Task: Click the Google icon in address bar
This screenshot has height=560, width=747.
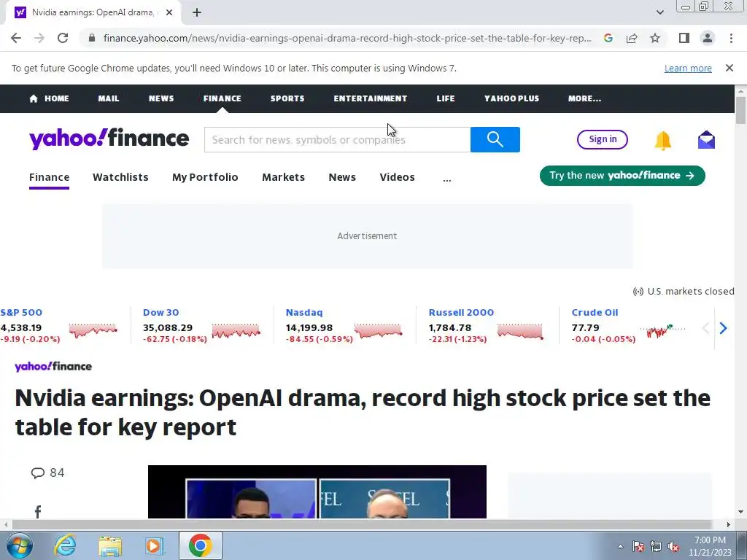Action: coord(608,38)
